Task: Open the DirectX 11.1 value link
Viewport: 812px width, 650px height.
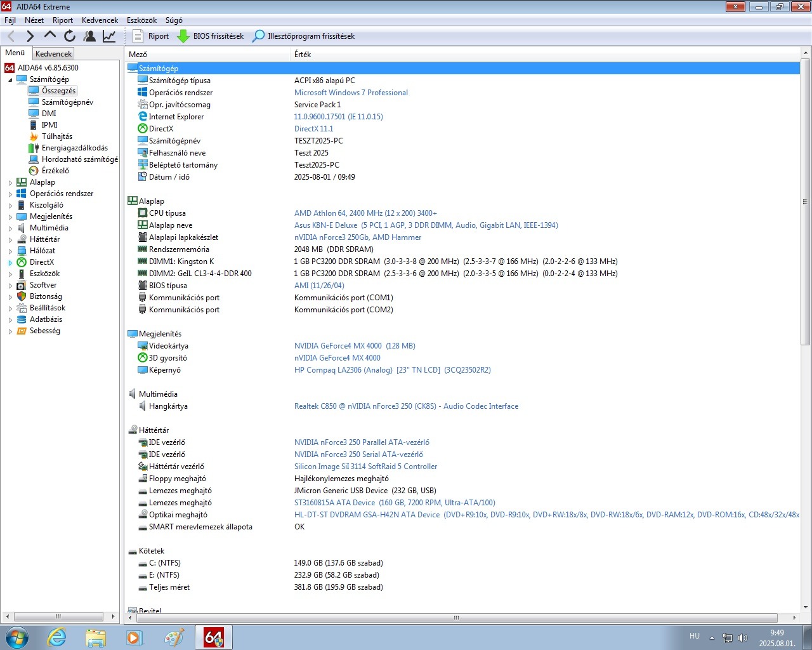Action: pyautogui.click(x=313, y=129)
